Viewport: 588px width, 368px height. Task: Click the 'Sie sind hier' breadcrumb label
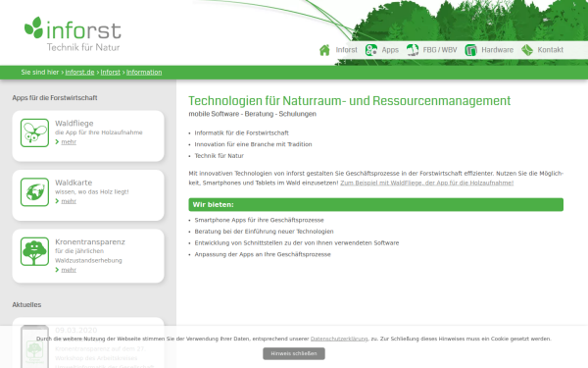pyautogui.click(x=40, y=72)
